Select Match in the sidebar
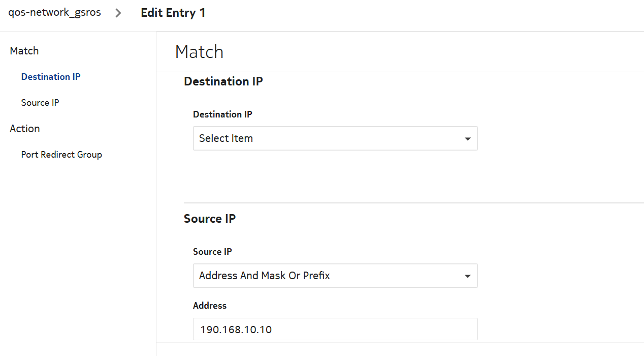 (24, 51)
